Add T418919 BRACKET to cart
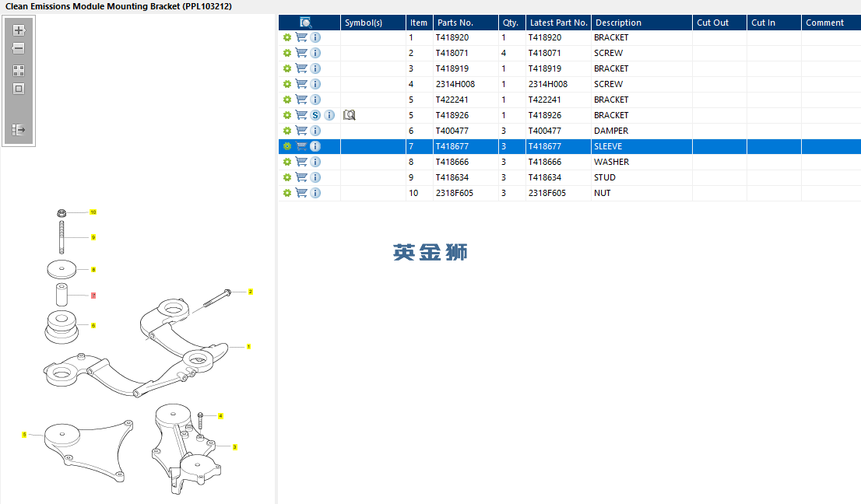 301,68
